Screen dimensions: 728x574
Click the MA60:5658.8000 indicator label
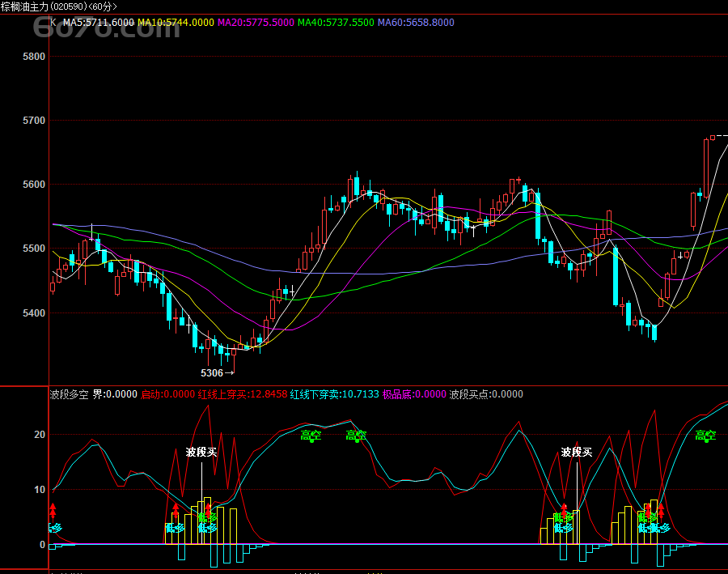(416, 23)
